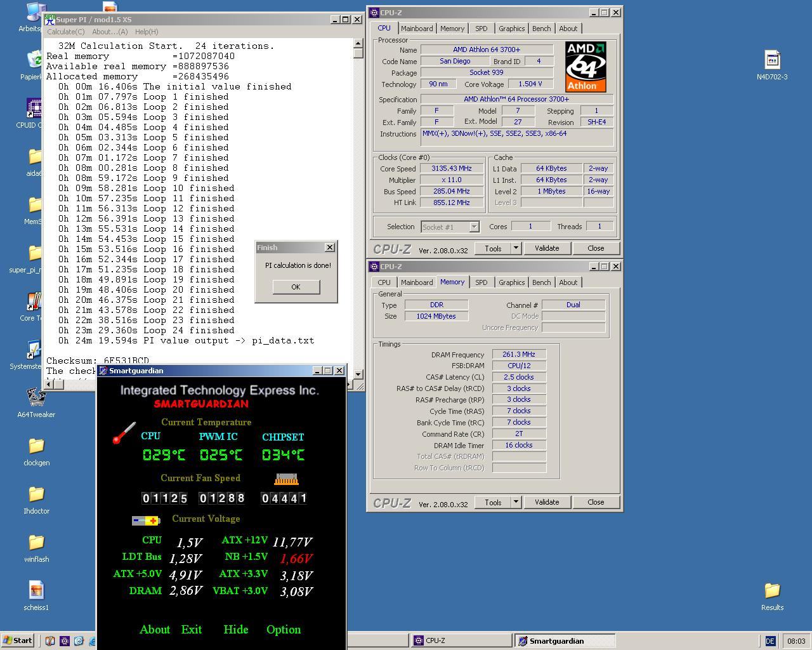Switch to SPD tab in upper CPU-Z
Screen dimensions: 812x650
481,29
